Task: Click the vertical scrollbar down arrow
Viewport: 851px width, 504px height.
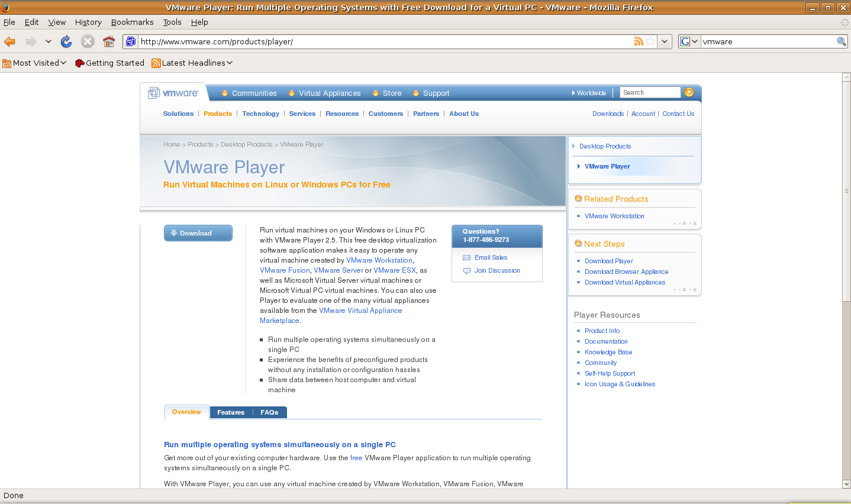Action: pyautogui.click(x=846, y=484)
